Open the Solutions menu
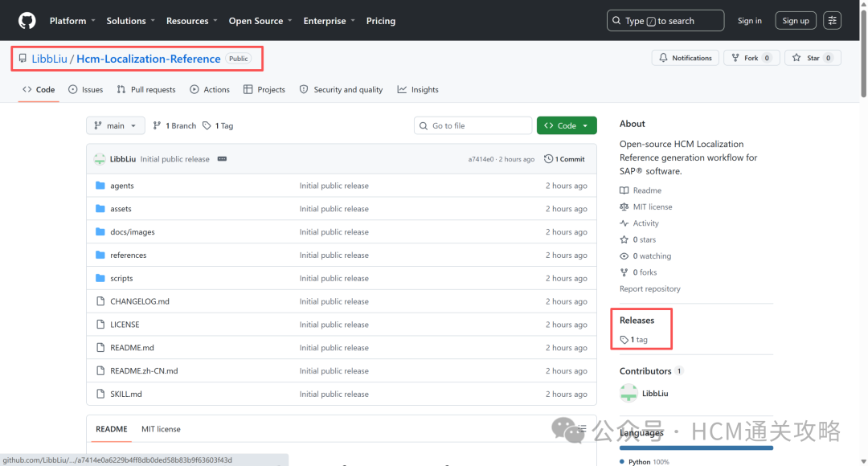The image size is (868, 466). [x=131, y=20]
